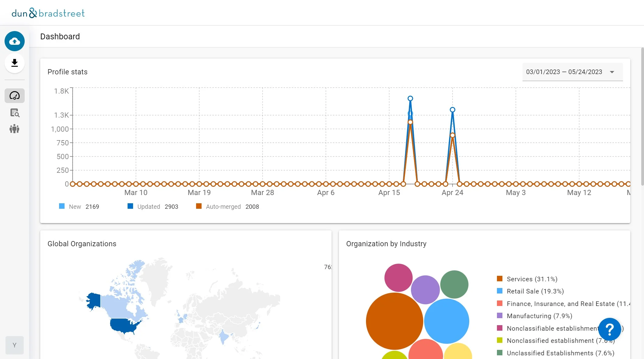Viewport: 644px width, 359px height.
Task: Click the blue Retail Sale bubble
Action: pos(446,321)
